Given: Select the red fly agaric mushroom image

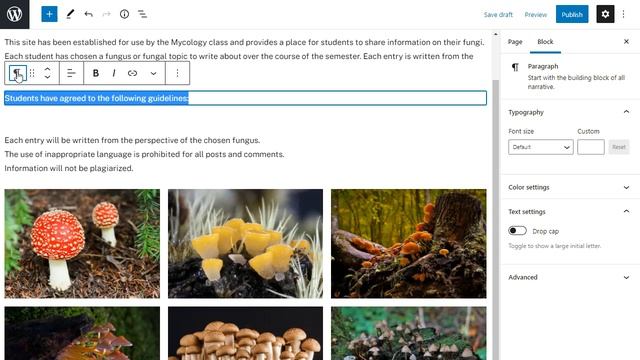Looking at the screenshot, I should pos(82,244).
